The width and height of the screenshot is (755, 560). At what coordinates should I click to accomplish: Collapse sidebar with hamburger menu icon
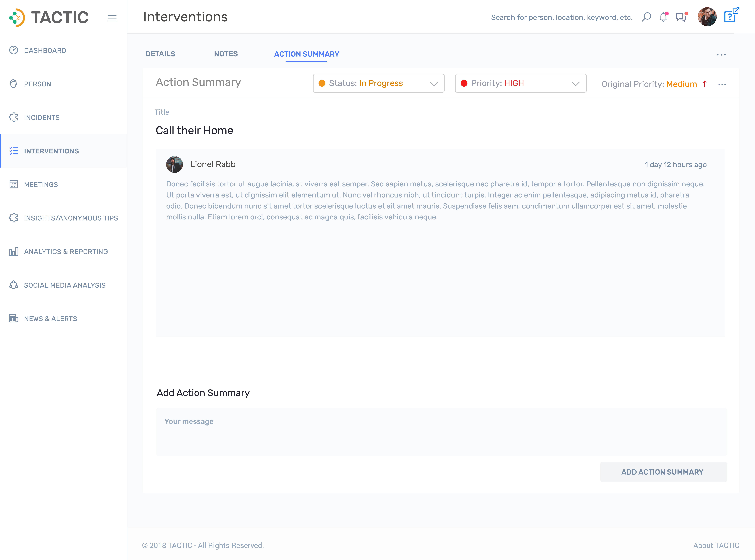coord(112,18)
